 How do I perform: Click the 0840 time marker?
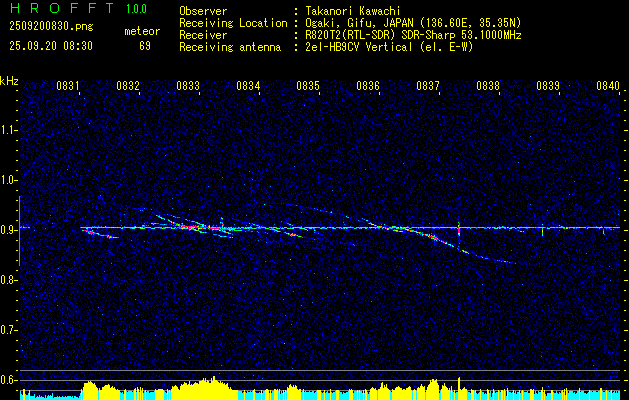(x=608, y=85)
